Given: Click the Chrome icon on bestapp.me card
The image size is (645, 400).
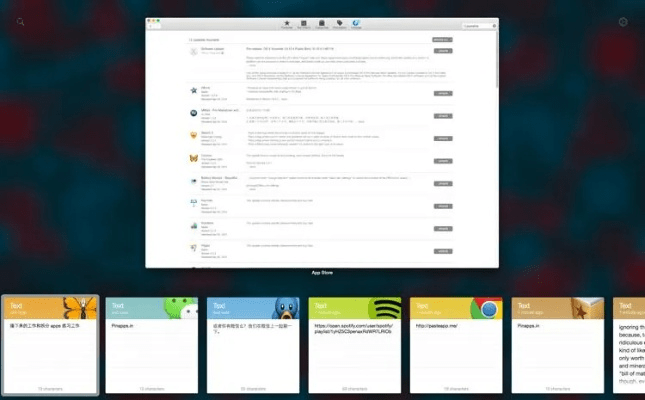Looking at the screenshot, I should (x=488, y=309).
